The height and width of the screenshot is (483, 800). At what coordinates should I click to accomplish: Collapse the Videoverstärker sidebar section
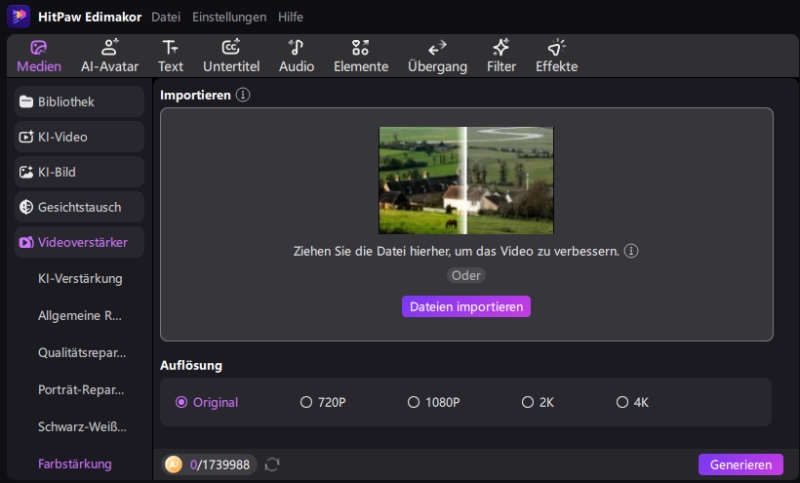[x=79, y=242]
